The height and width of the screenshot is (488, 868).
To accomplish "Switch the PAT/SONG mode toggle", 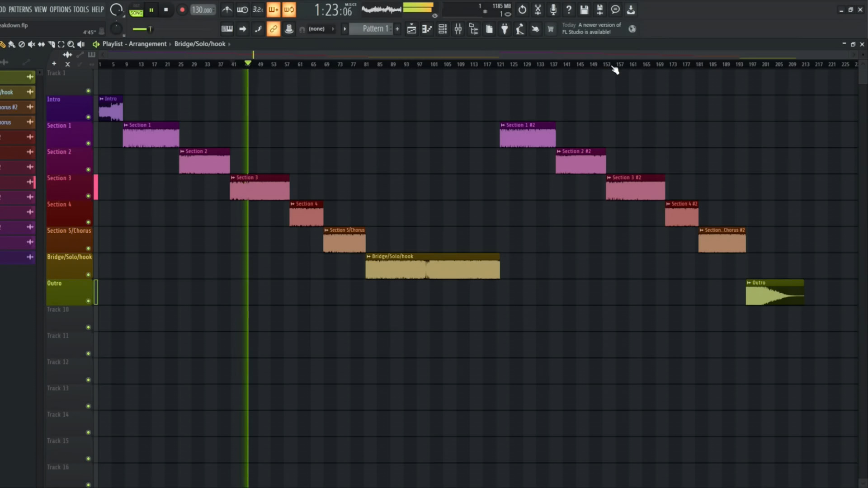I will click(x=136, y=10).
